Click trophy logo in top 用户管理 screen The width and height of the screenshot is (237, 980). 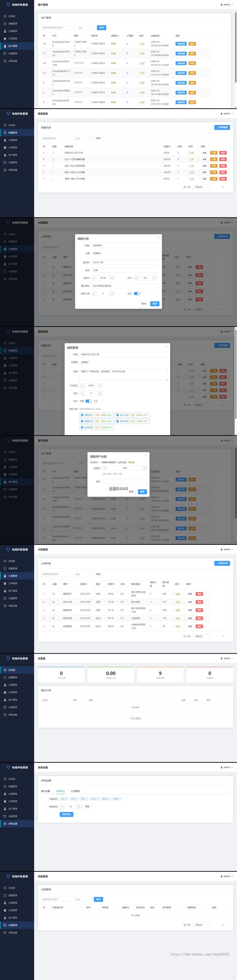8,5
